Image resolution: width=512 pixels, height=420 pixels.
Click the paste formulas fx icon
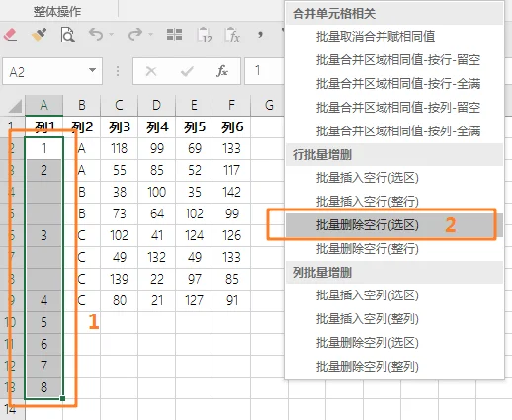pyautogui.click(x=232, y=35)
